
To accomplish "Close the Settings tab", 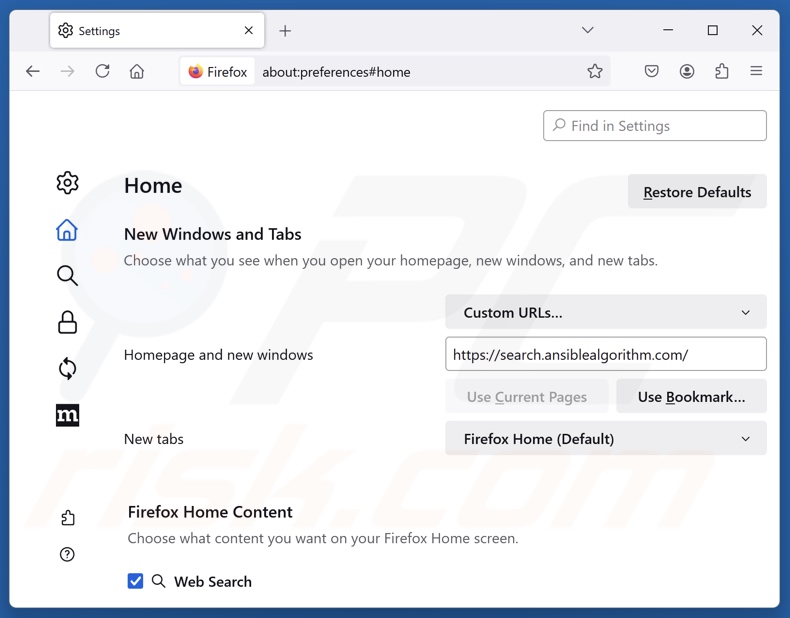I will coord(248,31).
